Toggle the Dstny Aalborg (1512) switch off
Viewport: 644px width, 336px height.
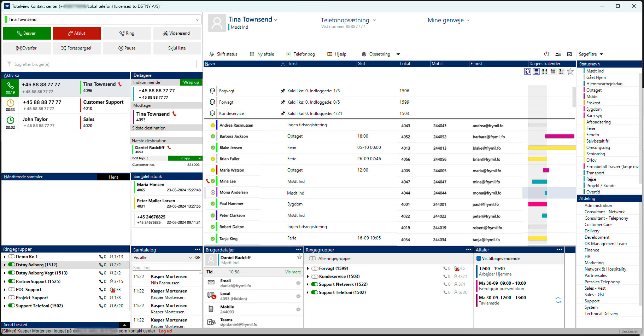[12, 265]
